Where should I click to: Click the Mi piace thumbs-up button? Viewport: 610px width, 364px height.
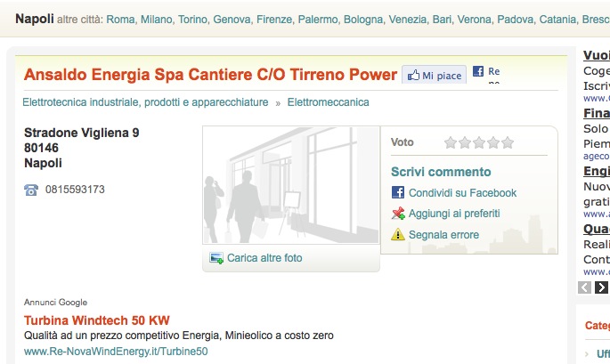434,75
